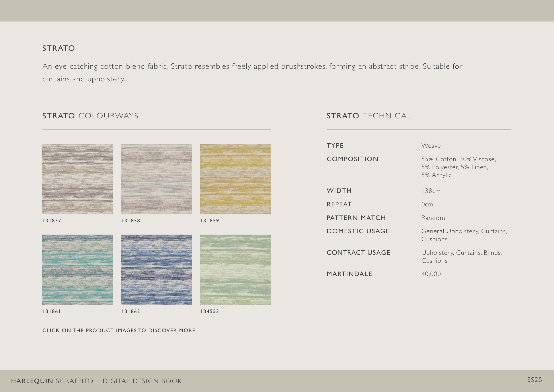Click the Harlequin Sgraffito II footer title

96,381
